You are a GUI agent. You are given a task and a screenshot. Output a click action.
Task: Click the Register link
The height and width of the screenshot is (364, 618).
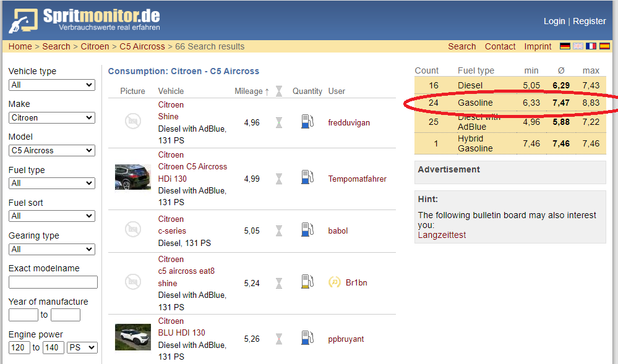[589, 21]
